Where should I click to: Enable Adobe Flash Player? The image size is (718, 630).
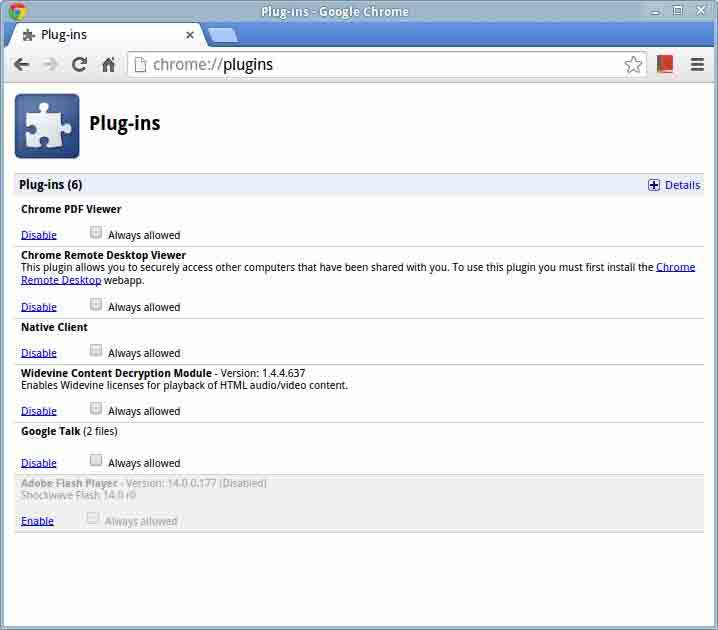37,521
